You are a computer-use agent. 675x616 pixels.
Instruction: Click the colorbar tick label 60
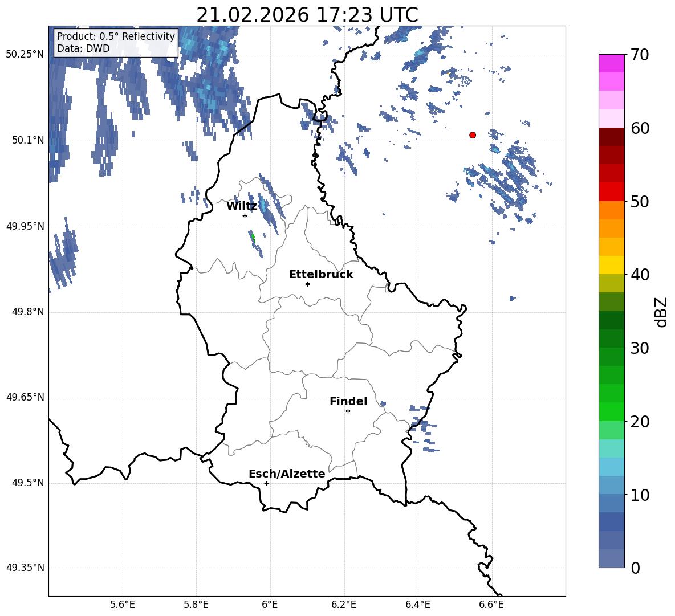(x=640, y=128)
